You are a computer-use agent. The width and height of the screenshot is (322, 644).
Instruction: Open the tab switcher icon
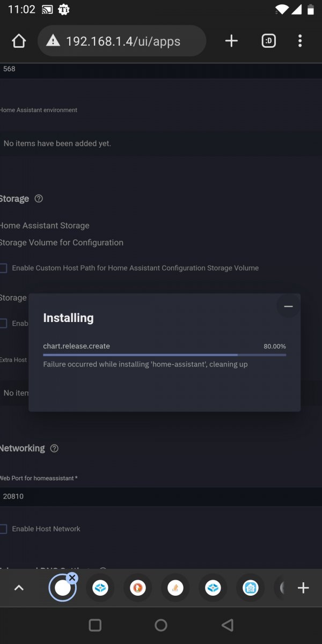pyautogui.click(x=268, y=41)
